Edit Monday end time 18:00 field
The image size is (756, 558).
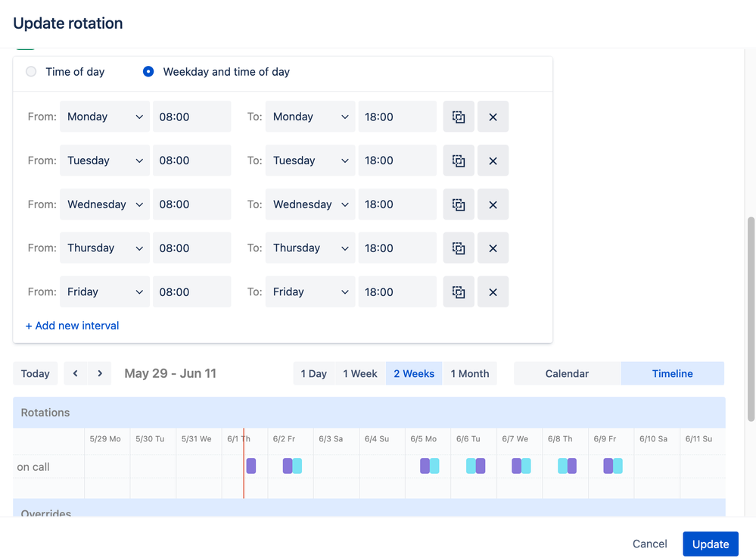pos(397,117)
